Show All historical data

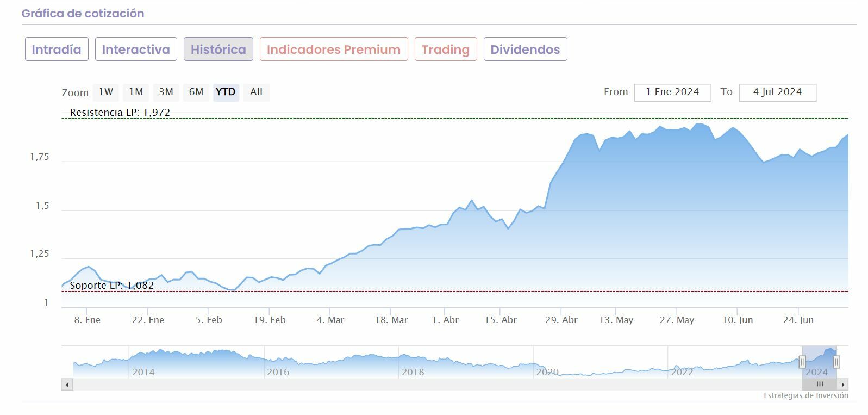256,92
